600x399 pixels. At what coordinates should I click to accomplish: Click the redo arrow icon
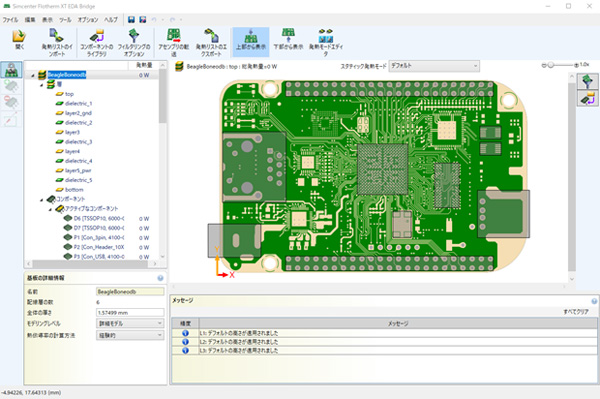click(x=172, y=20)
